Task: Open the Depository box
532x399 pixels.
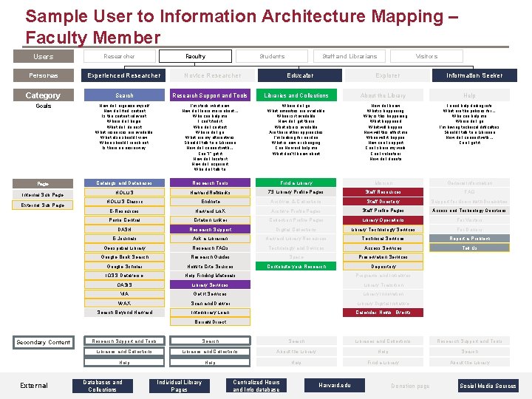Action: pos(383,266)
